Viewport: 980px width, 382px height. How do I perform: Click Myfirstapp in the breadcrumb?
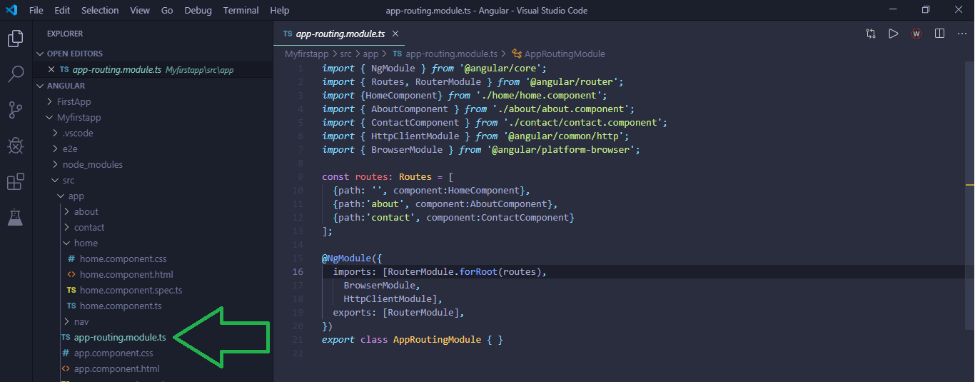(305, 54)
